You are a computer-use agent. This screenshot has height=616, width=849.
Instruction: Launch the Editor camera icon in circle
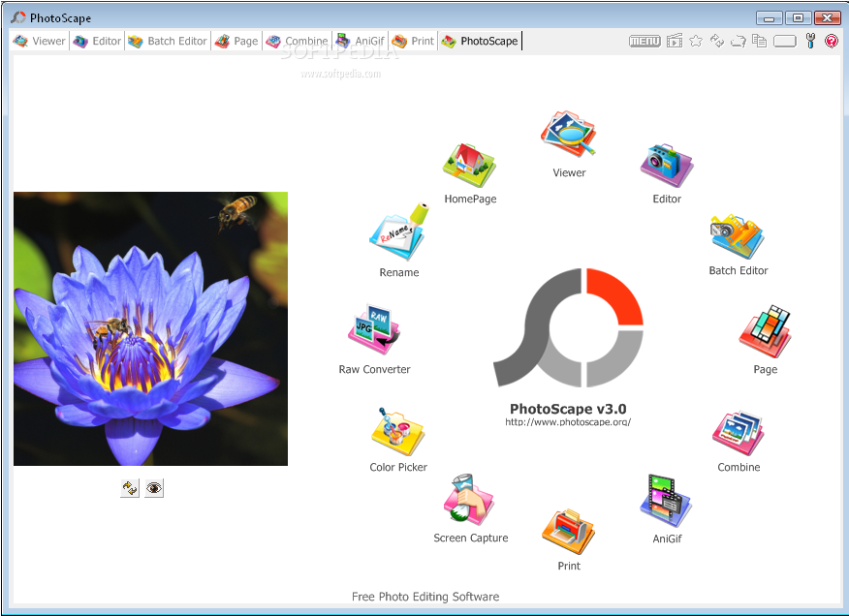tap(667, 165)
